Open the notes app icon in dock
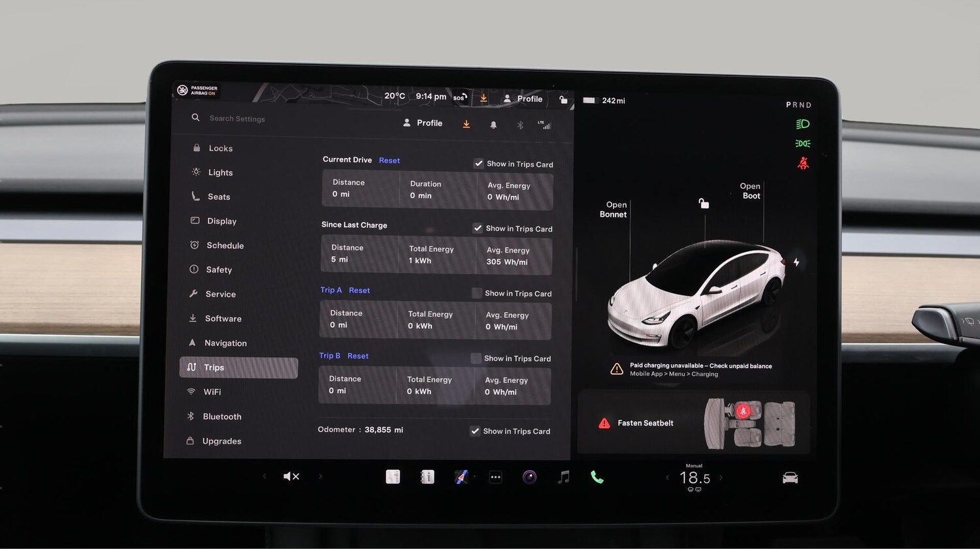Screen dimensions: 980x549 point(393,477)
